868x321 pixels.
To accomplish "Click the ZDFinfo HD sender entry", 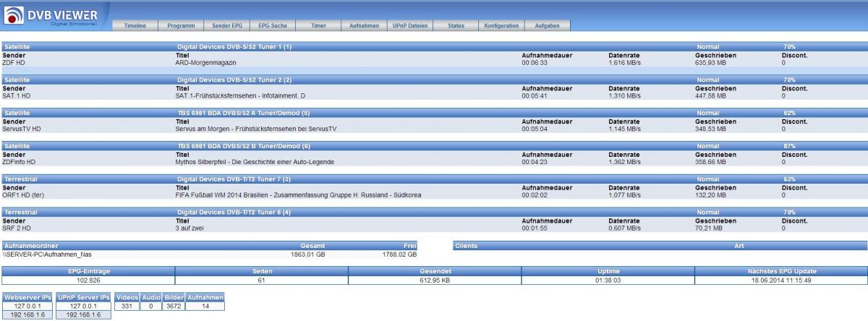I will [x=19, y=162].
